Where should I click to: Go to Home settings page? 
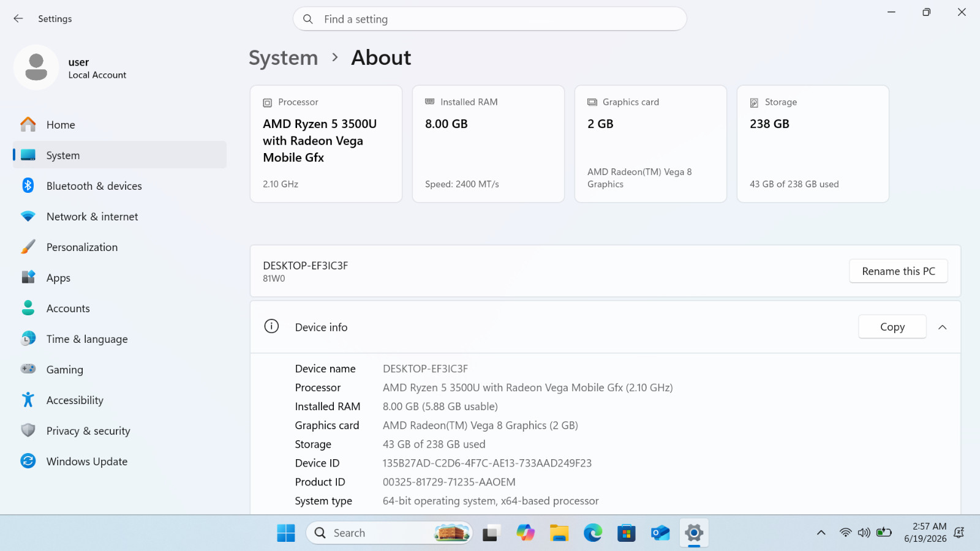point(119,124)
